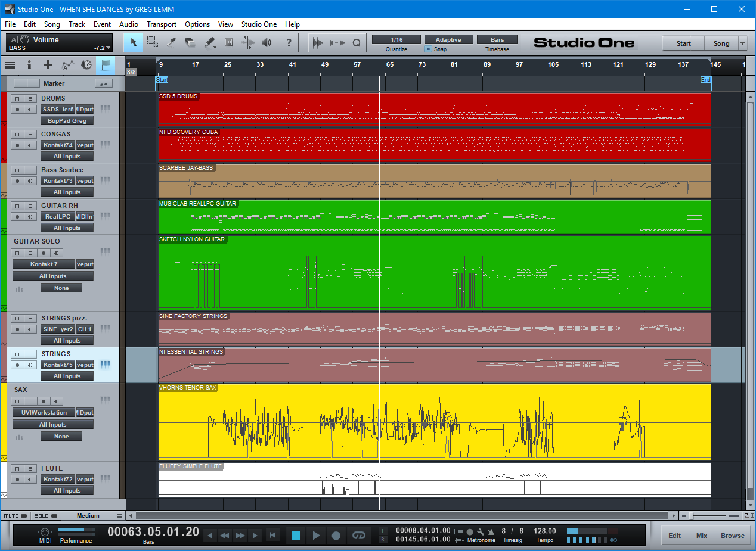The image size is (756, 551).
Task: Select the Mute tool
Action: [x=228, y=42]
